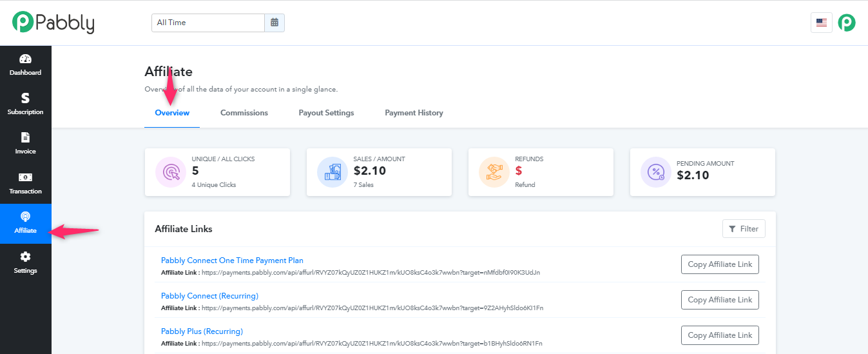This screenshot has height=354, width=868.
Task: Go to the Invoice sidebar section
Action: pos(25,144)
